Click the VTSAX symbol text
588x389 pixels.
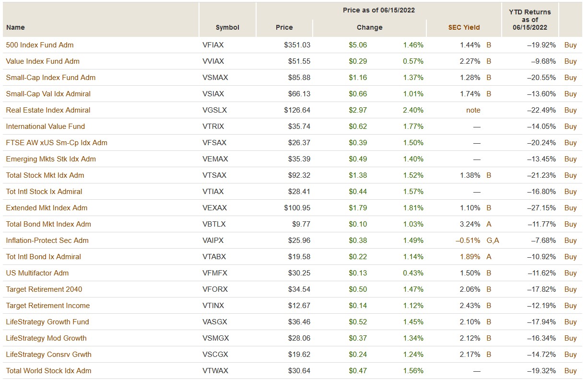click(213, 175)
